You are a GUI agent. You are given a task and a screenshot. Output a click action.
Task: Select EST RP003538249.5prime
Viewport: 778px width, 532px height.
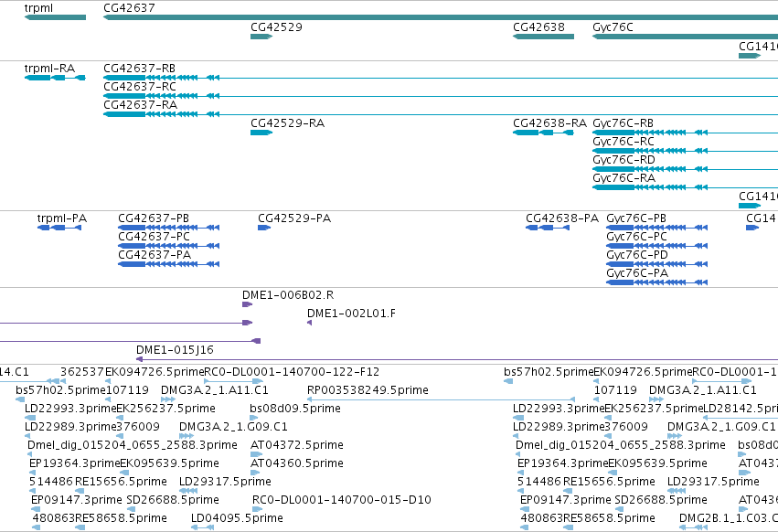pos(441,399)
